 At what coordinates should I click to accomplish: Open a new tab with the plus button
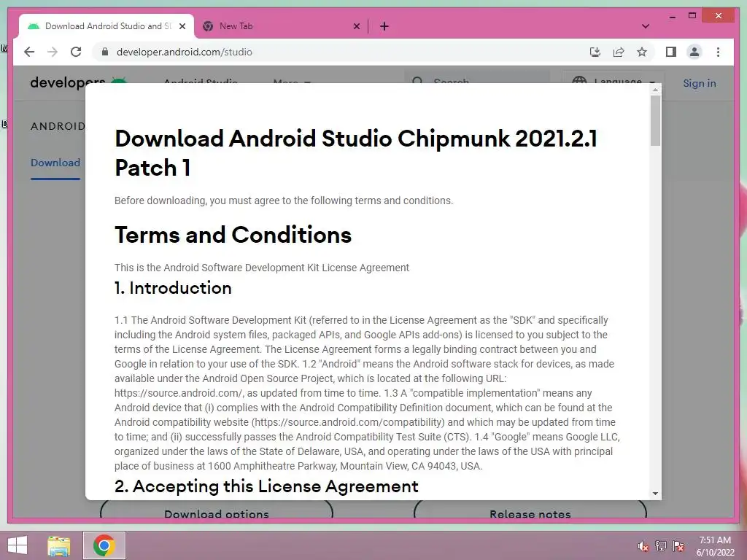[384, 26]
